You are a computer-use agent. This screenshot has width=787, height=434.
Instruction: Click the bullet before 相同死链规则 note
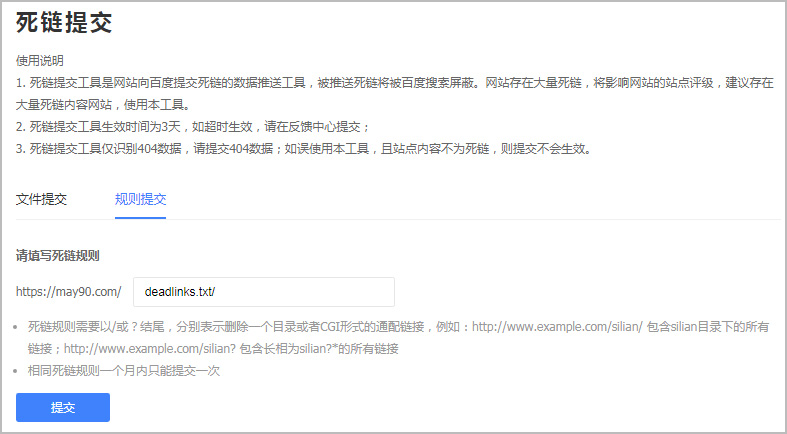pos(19,371)
